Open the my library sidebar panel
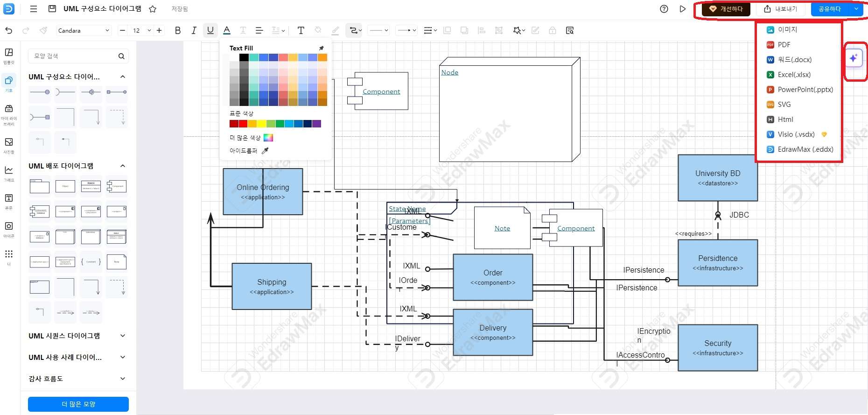The height and width of the screenshot is (415, 868). [x=9, y=114]
